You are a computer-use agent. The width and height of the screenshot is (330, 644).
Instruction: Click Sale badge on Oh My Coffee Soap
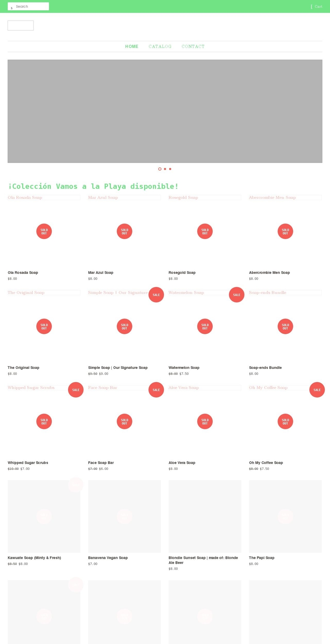(317, 390)
